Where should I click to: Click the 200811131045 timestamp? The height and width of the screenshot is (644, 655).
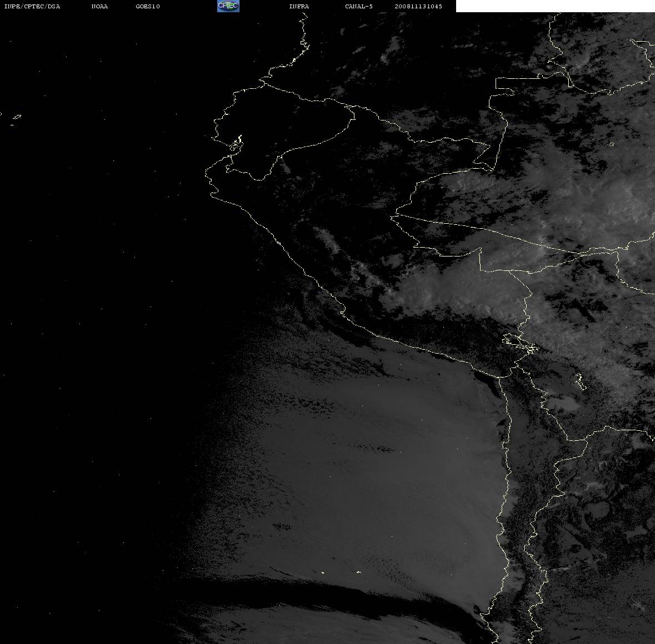418,6
